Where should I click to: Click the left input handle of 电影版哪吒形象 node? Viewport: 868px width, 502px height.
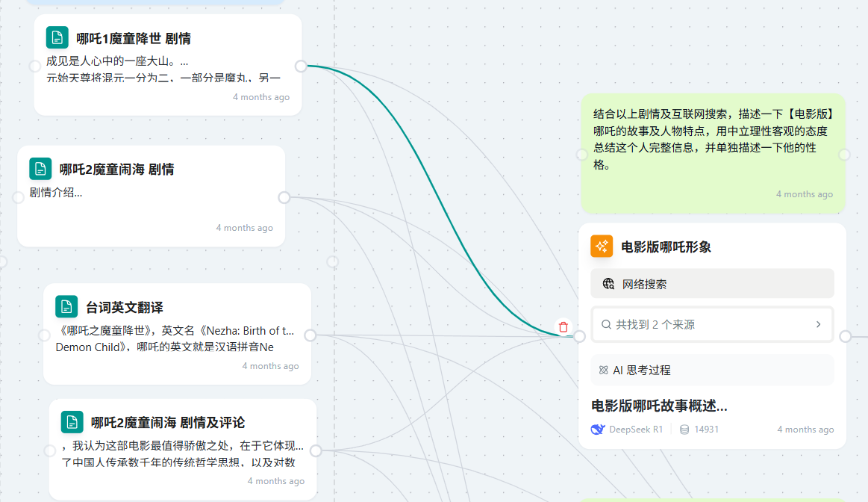[580, 335]
